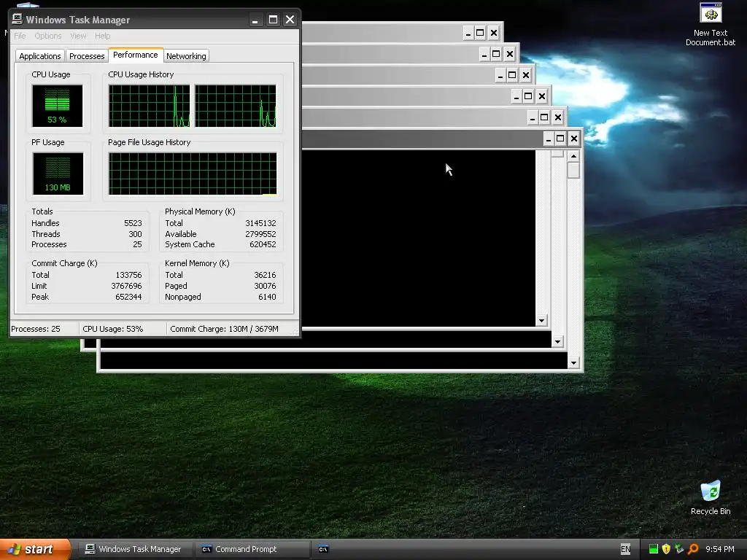Open the Start menu

(x=35, y=549)
